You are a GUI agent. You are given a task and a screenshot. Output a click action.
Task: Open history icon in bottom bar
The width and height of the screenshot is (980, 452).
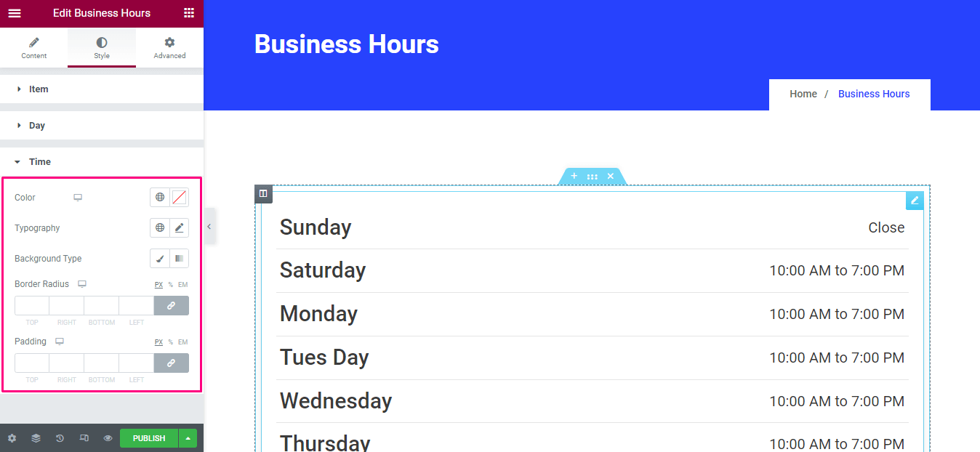coord(60,438)
